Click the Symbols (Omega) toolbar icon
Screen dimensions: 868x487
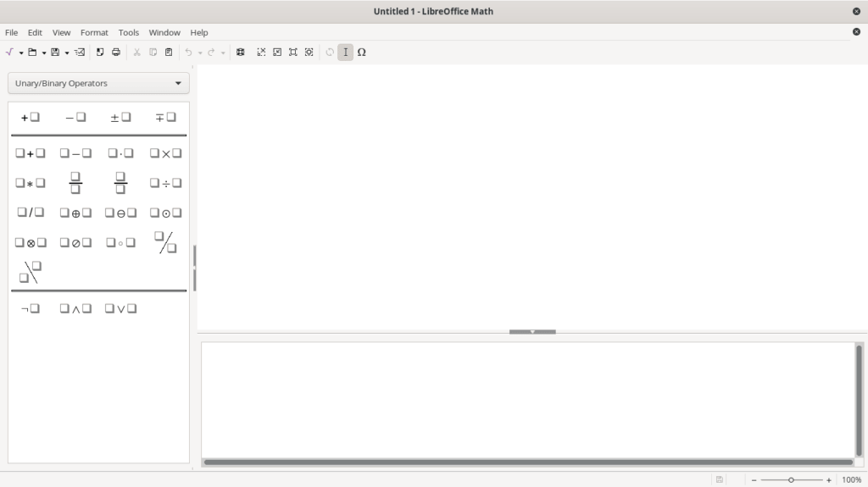362,53
